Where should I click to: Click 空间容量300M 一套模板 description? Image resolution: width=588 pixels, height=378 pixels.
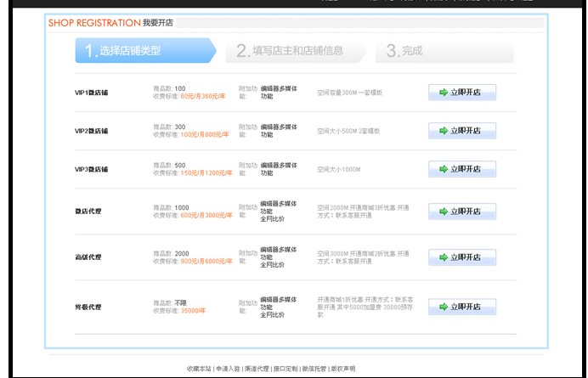click(349, 93)
